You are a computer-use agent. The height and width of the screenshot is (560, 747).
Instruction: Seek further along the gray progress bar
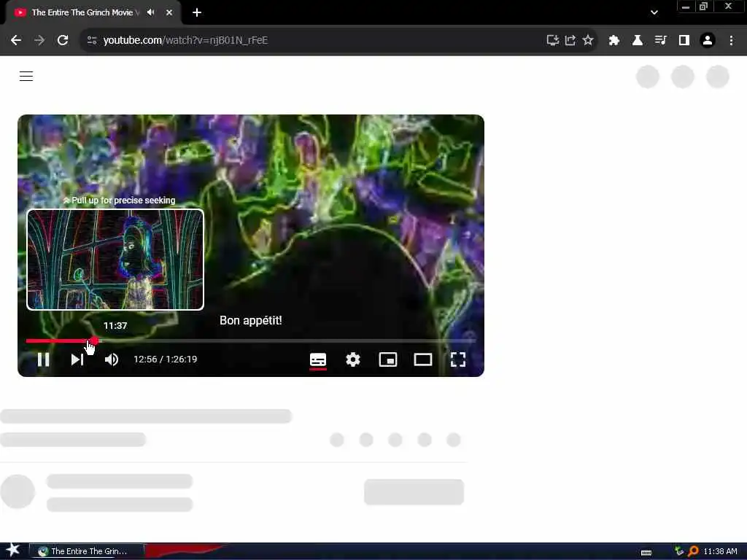tap(287, 341)
